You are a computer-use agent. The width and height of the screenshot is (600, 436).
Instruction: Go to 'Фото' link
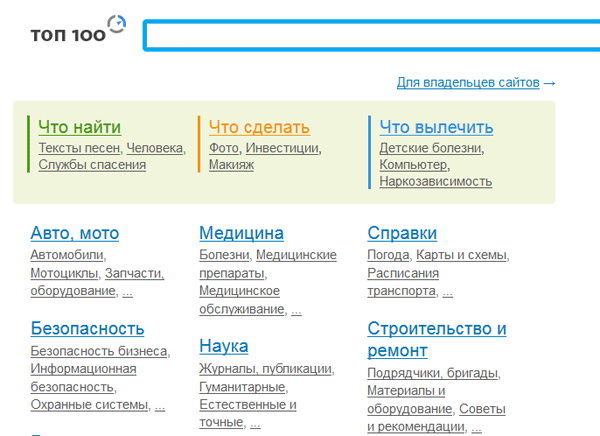click(224, 148)
